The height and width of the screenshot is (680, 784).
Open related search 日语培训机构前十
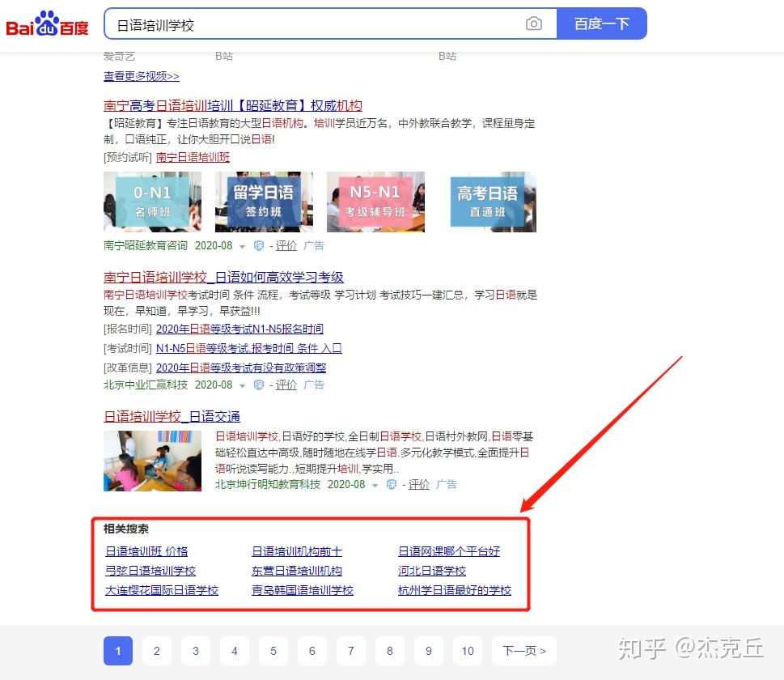click(297, 551)
